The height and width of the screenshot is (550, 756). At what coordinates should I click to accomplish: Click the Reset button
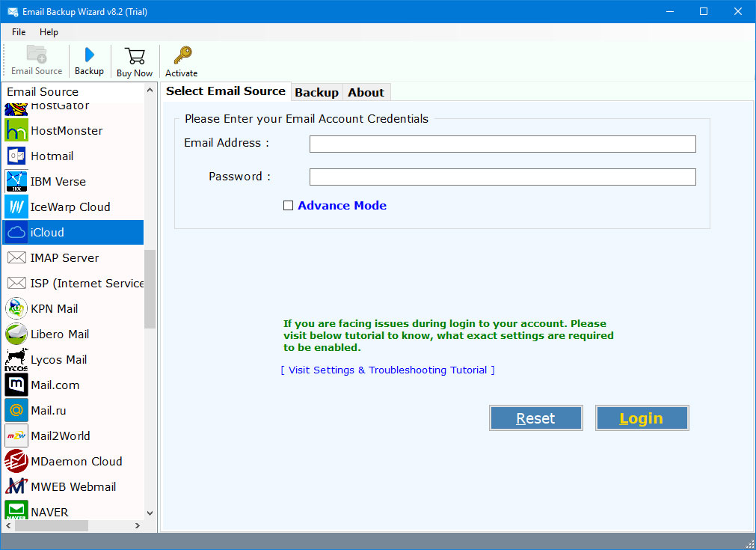coord(535,418)
